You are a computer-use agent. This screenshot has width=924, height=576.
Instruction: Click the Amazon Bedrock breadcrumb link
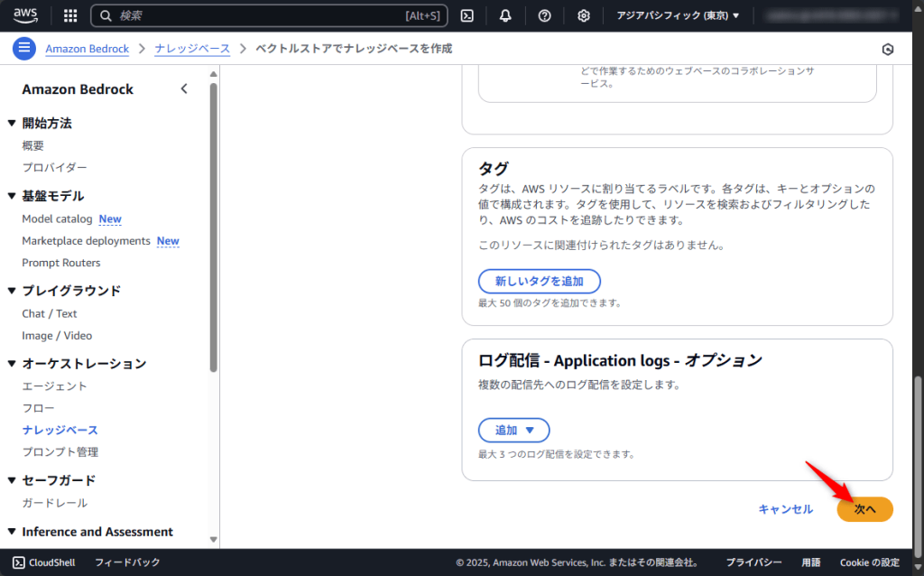(x=88, y=49)
